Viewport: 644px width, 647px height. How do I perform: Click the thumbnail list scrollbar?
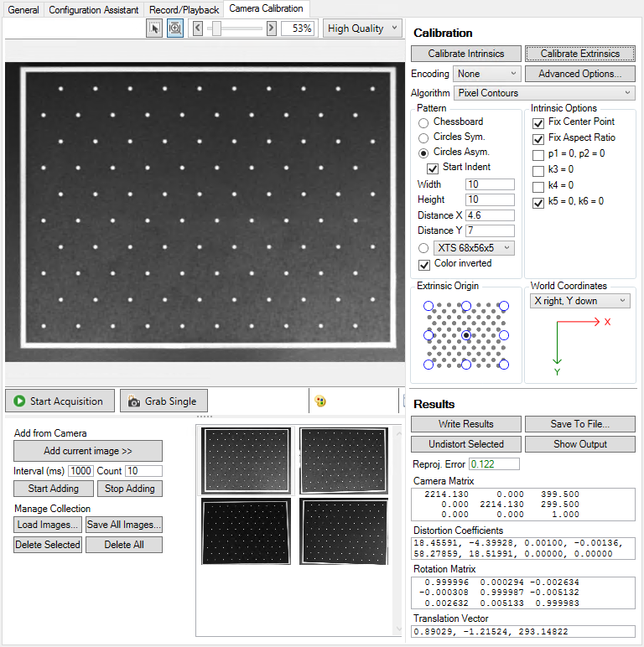[398, 531]
